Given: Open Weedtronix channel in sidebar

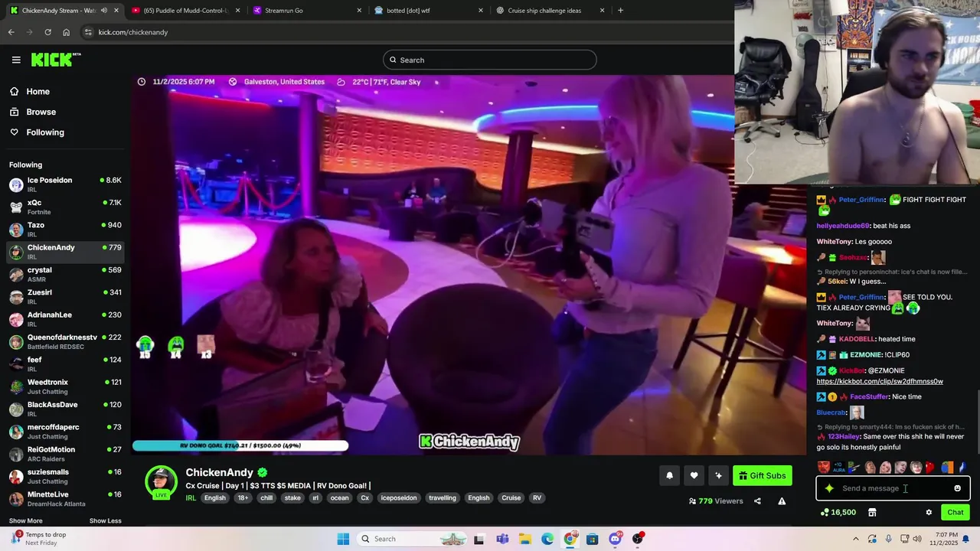Looking at the screenshot, I should pyautogui.click(x=65, y=386).
